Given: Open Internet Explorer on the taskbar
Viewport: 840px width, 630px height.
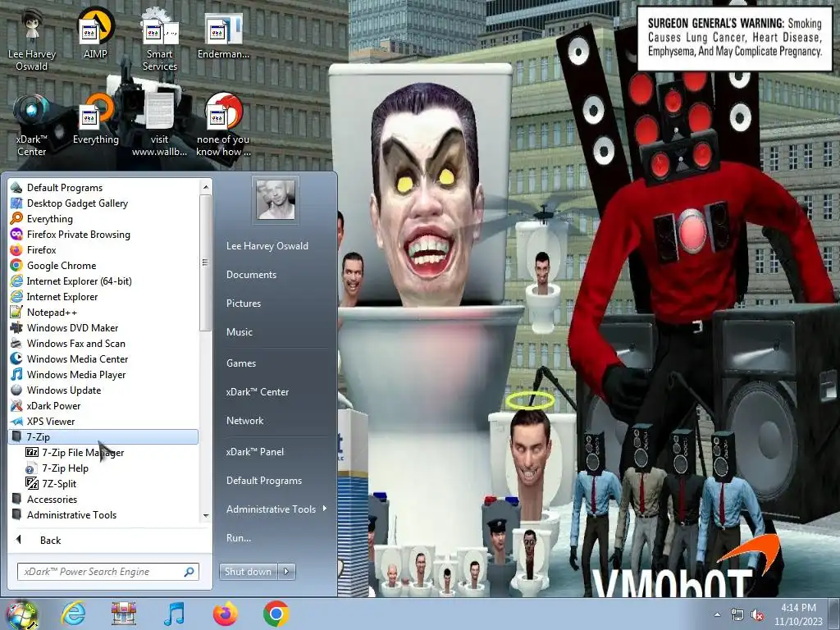Looking at the screenshot, I should tap(73, 614).
